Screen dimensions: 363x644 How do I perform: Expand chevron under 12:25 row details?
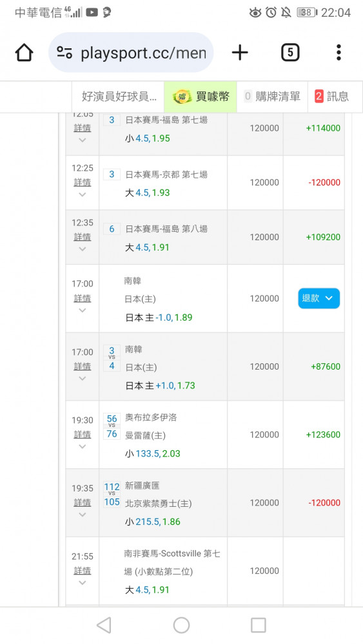(83, 194)
